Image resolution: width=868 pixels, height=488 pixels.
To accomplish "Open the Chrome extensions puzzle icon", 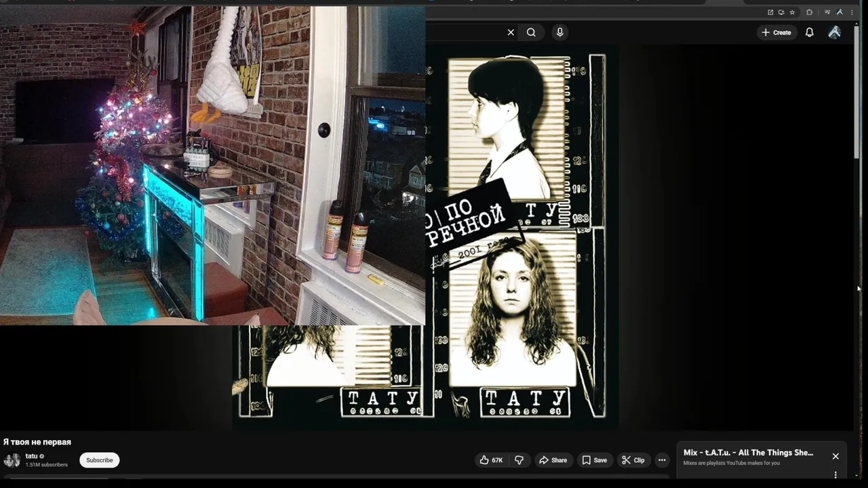I will pyautogui.click(x=809, y=12).
